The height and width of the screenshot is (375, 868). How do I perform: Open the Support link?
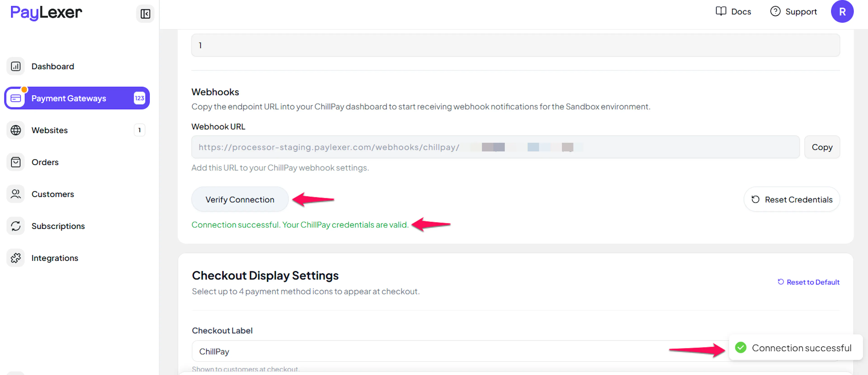point(794,12)
